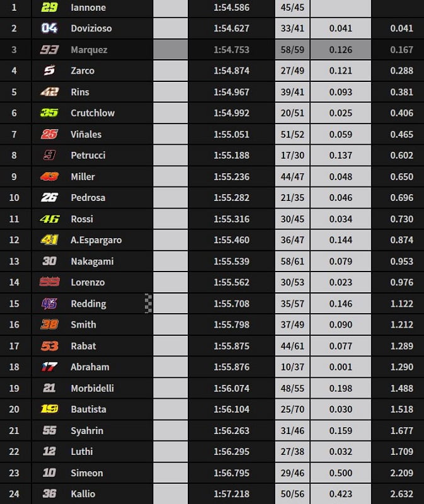Click Crutchlow's green number 35 icon
Screen dimensions: 424x504
pos(49,113)
